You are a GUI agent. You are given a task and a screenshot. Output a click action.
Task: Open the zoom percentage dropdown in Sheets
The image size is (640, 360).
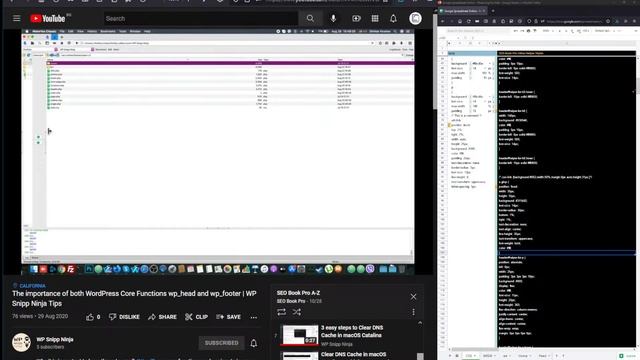point(548,31)
